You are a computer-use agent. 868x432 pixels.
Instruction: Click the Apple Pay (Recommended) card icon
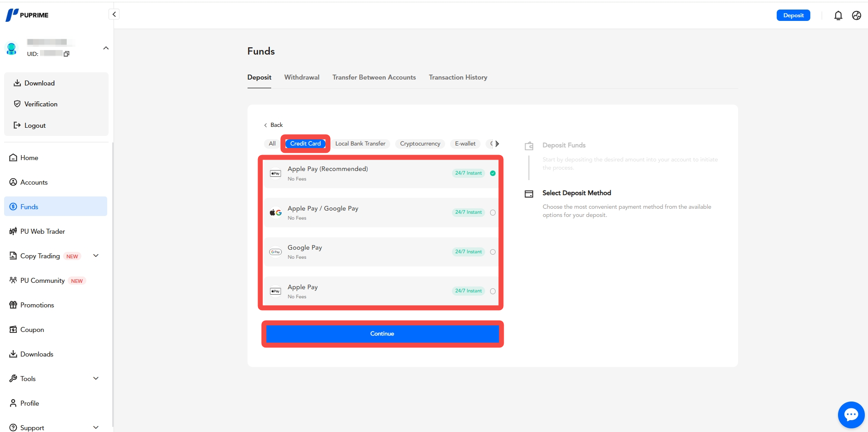click(275, 173)
